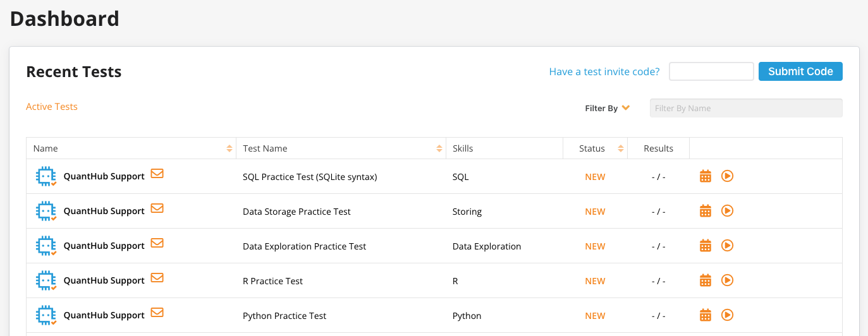Start the SQL Practice Test play icon
This screenshot has width=868, height=336.
pos(727,176)
